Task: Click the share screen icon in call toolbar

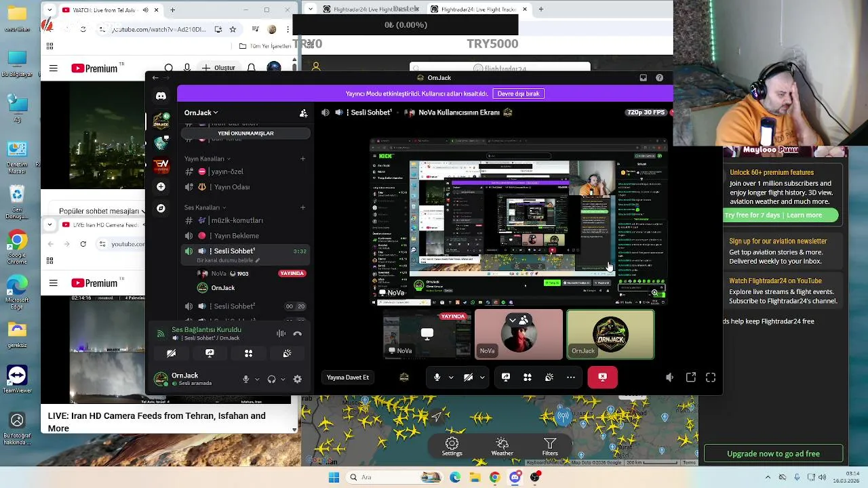Action: pos(506,378)
